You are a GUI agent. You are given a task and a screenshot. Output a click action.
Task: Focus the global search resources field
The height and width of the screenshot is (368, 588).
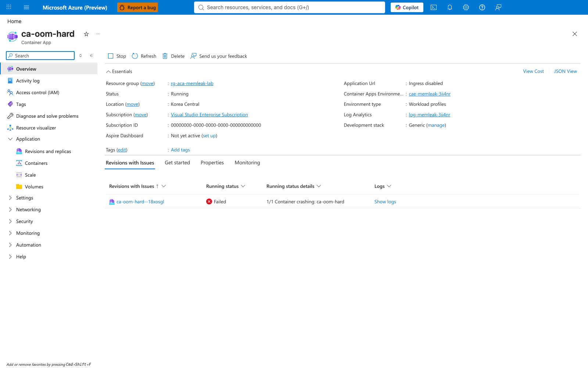[x=290, y=7]
